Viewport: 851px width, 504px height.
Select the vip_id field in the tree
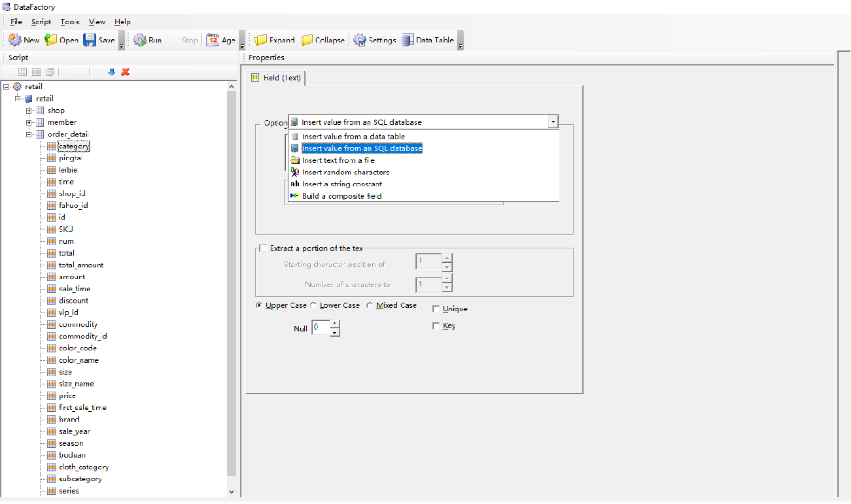69,312
